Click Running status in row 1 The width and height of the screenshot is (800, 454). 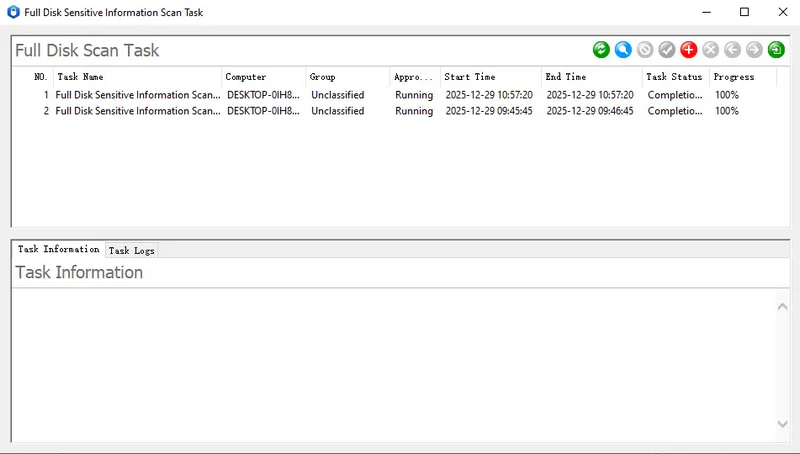click(414, 95)
